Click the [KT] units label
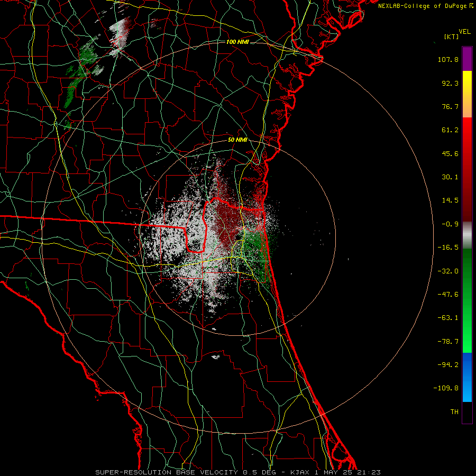 [x=452, y=36]
